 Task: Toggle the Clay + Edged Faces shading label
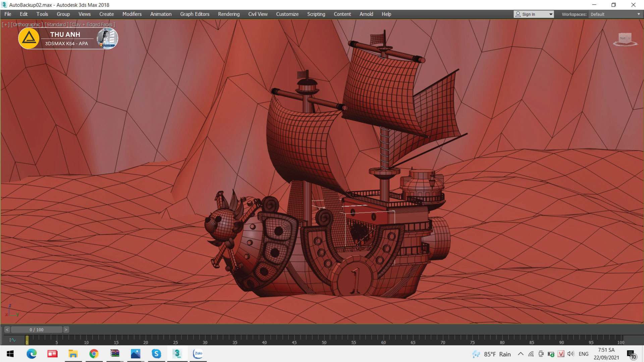click(x=93, y=24)
